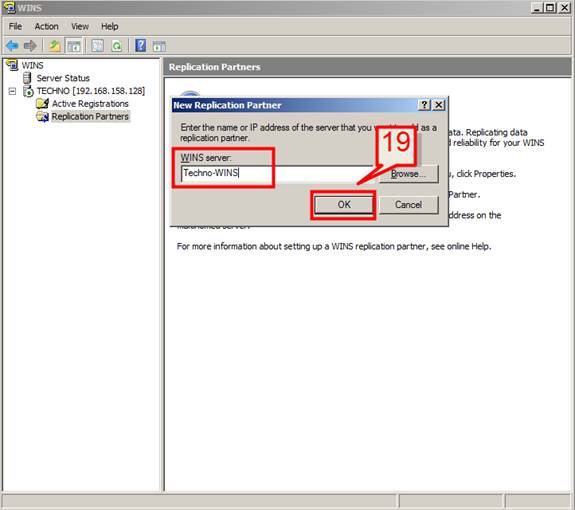Click Cancel in the dialog
This screenshot has width=575, height=510.
click(408, 205)
